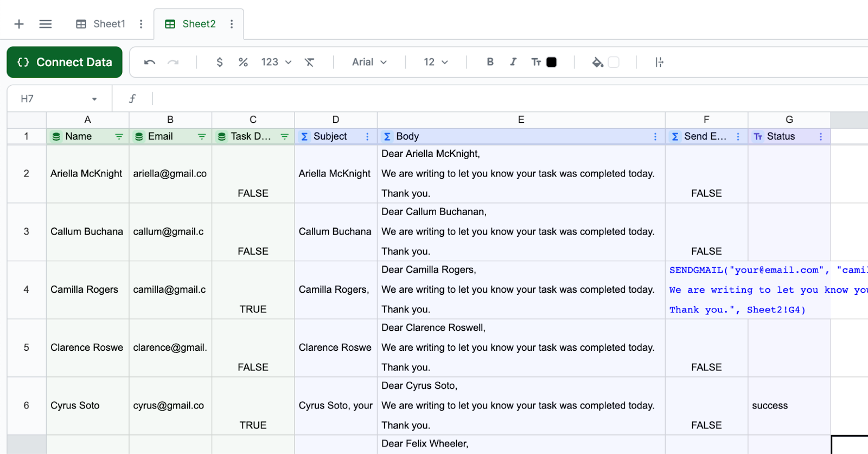Toggle bold text formatting
The height and width of the screenshot is (454, 868).
click(490, 62)
